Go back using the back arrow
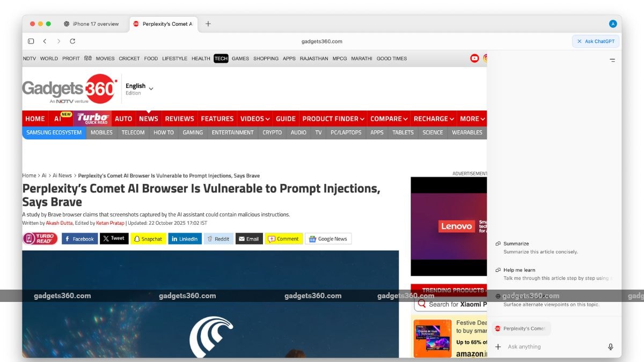644x362 pixels. (45, 41)
